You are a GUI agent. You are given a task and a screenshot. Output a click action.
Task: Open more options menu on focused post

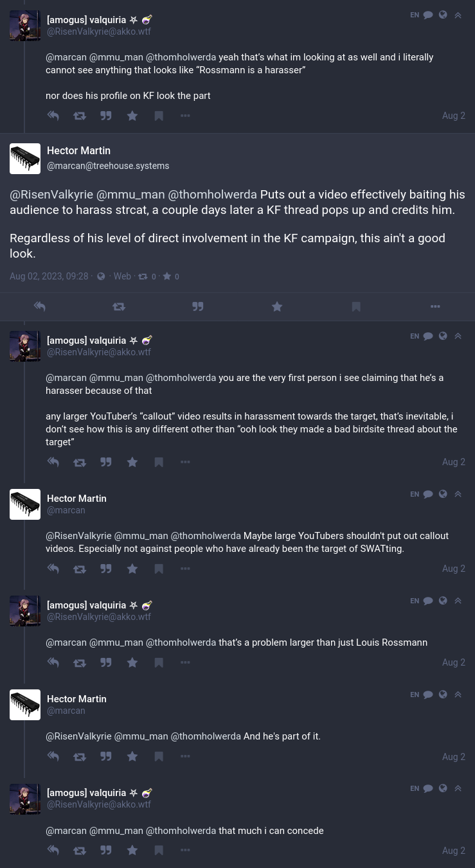(x=435, y=307)
